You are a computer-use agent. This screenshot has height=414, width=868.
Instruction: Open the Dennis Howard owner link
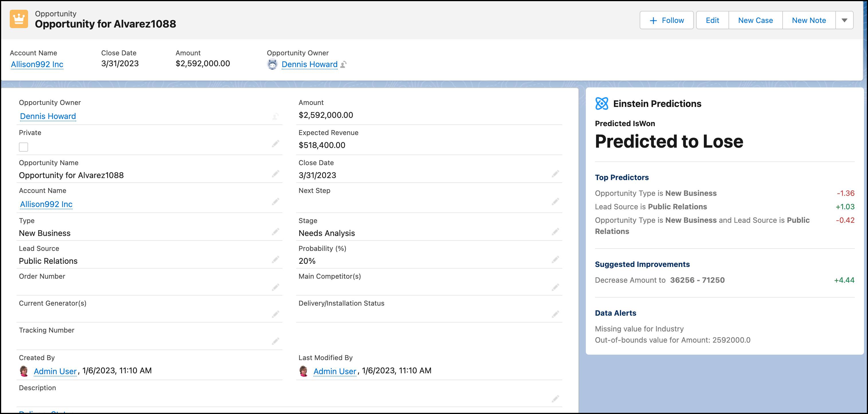click(310, 64)
